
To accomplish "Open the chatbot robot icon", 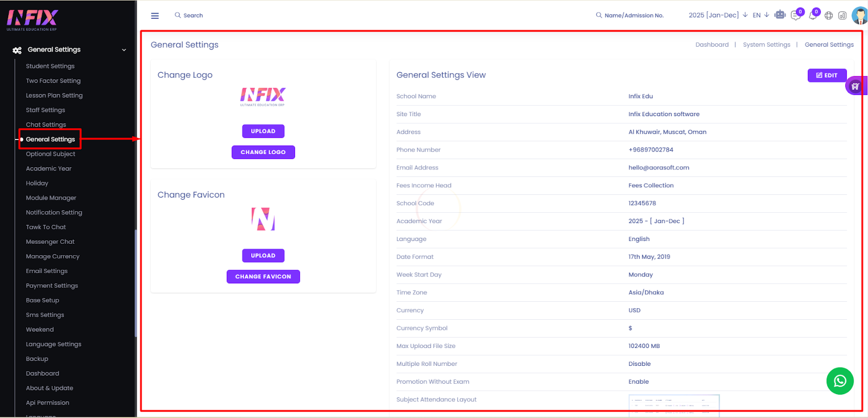I will tap(780, 15).
